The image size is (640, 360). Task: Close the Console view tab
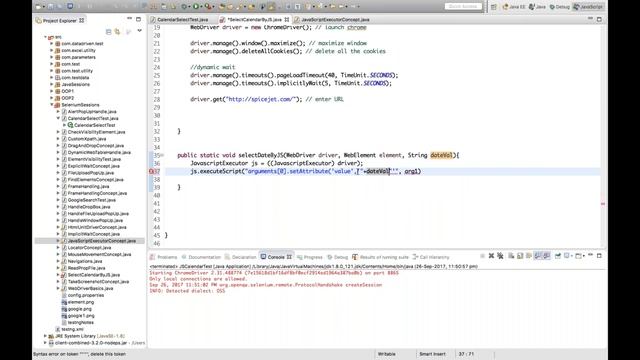click(x=289, y=257)
